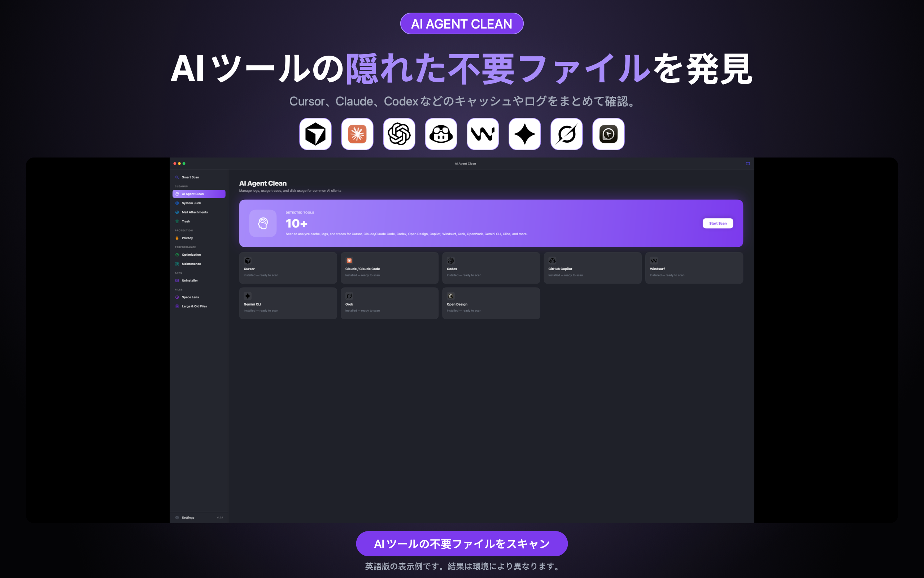Select the Grok tool card title
This screenshot has width=924, height=578.
349,304
